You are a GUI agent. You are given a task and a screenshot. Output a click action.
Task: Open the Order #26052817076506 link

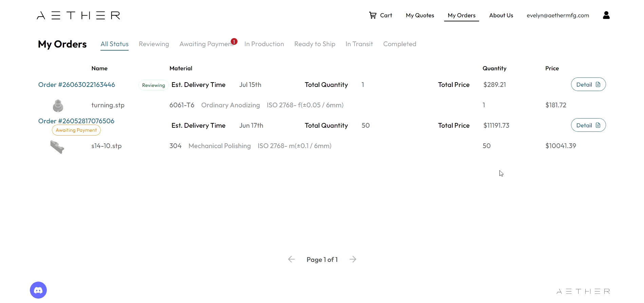tap(76, 121)
